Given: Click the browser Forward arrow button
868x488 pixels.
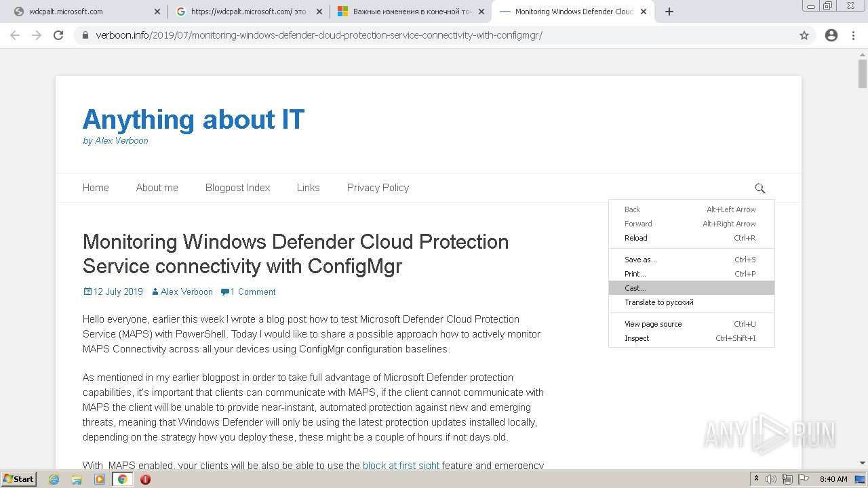Looking at the screenshot, I should pyautogui.click(x=37, y=35).
